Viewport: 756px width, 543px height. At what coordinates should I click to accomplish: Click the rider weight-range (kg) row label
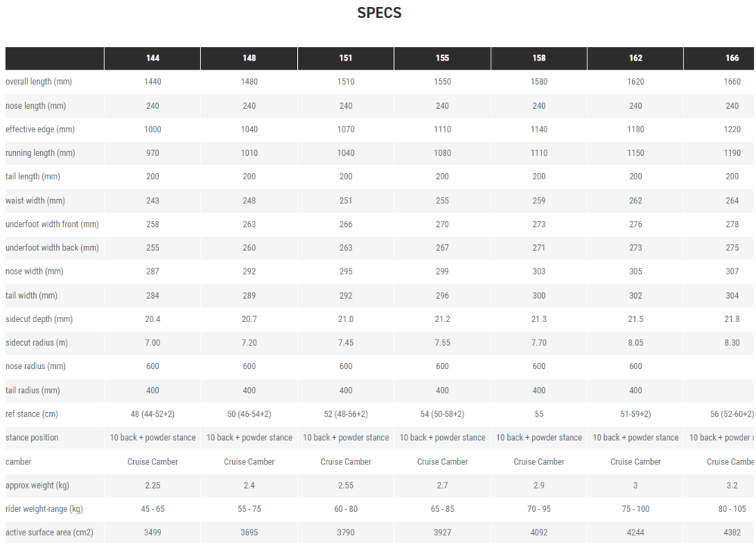point(44,509)
